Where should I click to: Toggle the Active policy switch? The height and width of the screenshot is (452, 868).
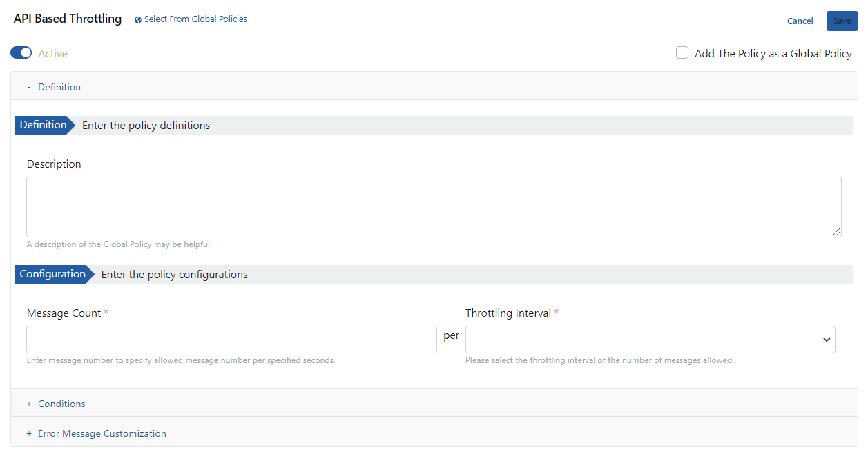(x=21, y=53)
